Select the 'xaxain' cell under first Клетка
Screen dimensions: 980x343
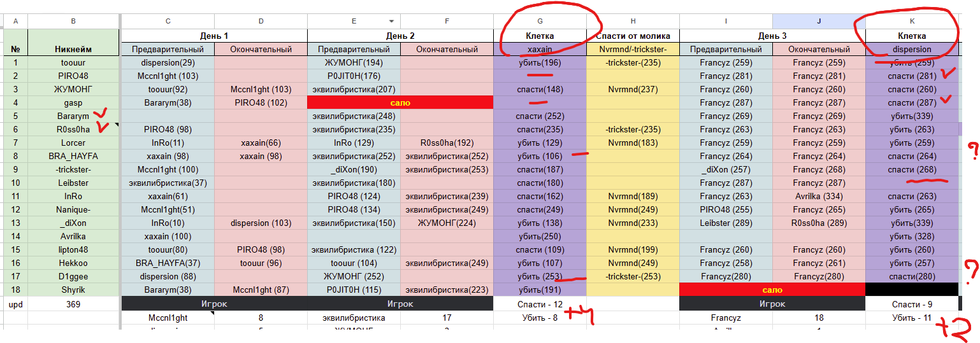pyautogui.click(x=540, y=49)
